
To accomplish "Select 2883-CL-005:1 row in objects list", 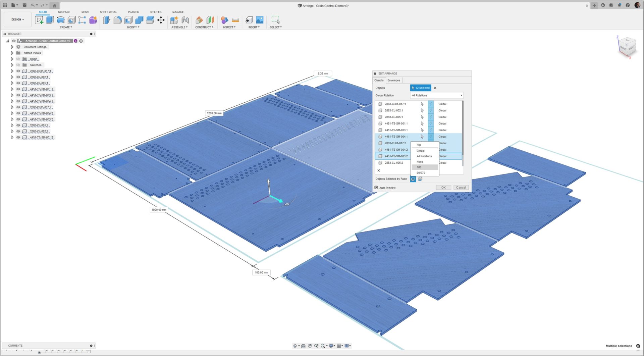I will coord(394,117).
